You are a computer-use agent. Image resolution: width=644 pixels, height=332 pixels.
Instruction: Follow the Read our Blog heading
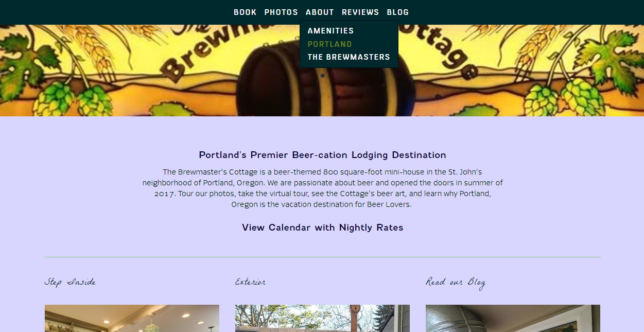456,283
